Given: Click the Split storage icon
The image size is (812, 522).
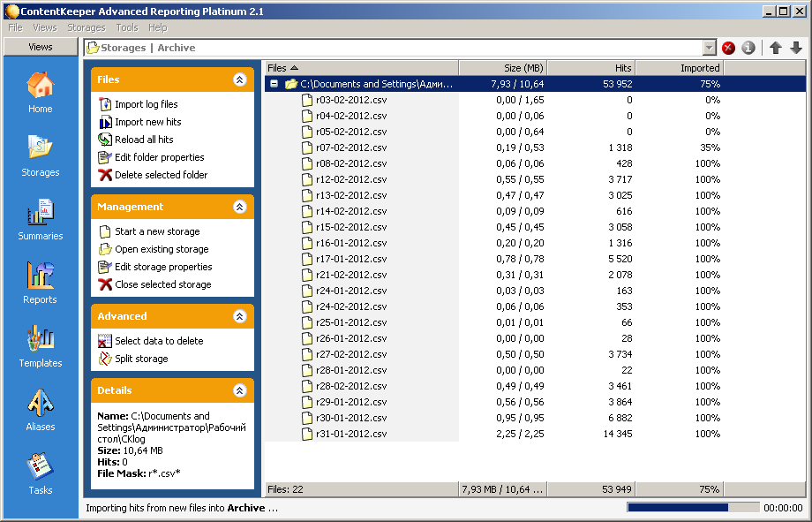Looking at the screenshot, I should [x=105, y=359].
